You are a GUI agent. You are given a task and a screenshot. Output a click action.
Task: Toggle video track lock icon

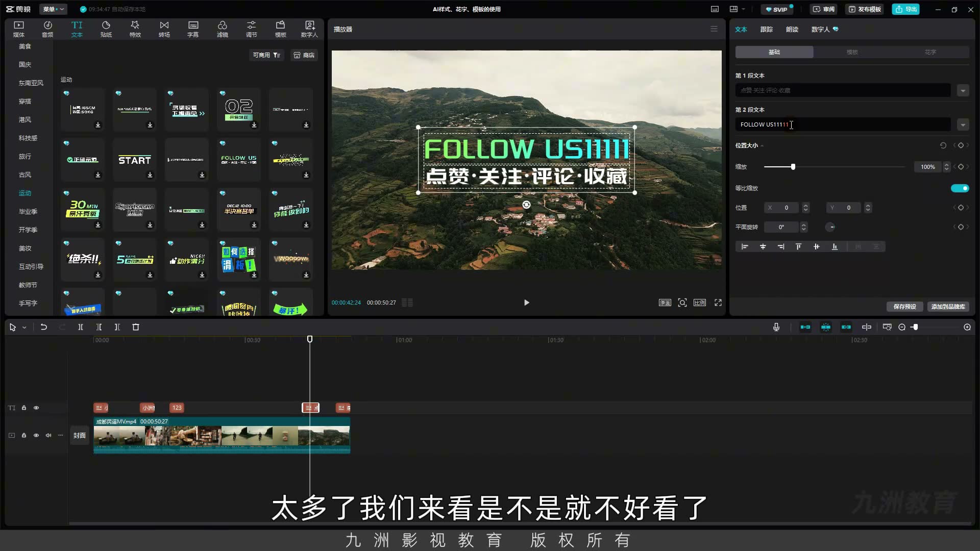click(x=24, y=435)
